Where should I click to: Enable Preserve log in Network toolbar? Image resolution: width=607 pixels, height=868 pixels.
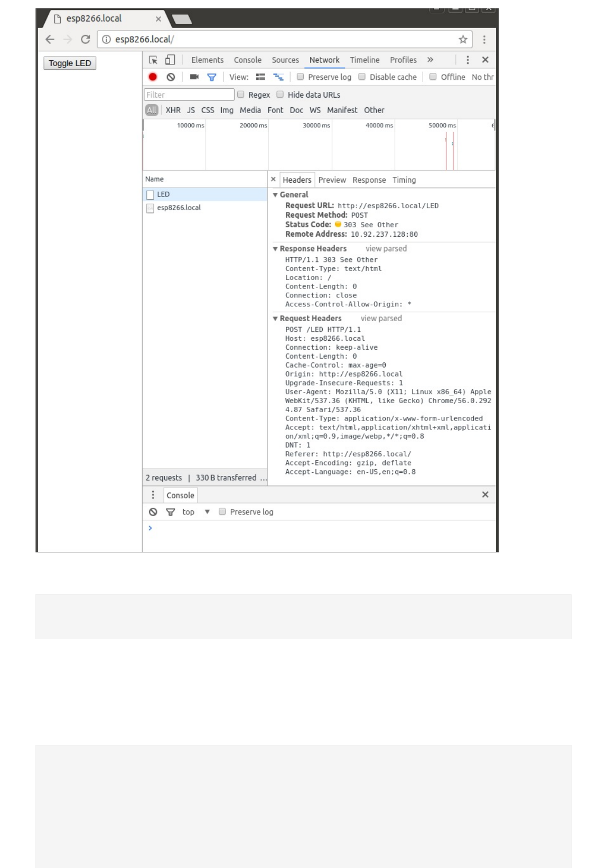[301, 77]
